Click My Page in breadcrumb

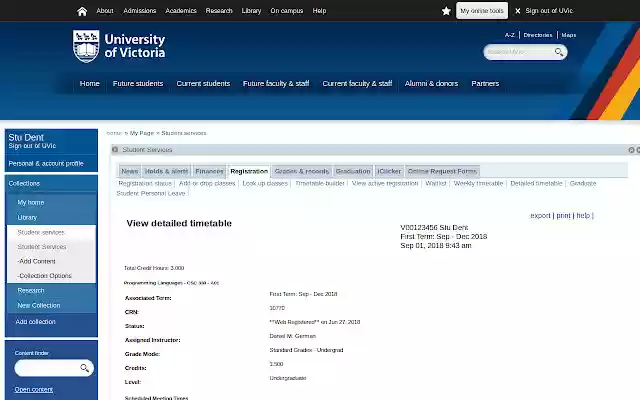[x=142, y=133]
